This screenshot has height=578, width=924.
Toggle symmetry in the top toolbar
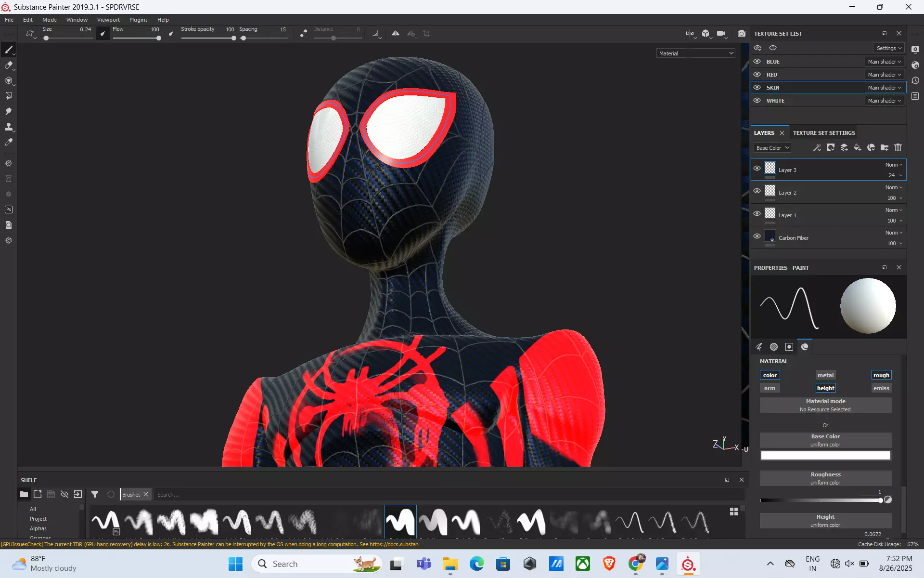point(396,34)
